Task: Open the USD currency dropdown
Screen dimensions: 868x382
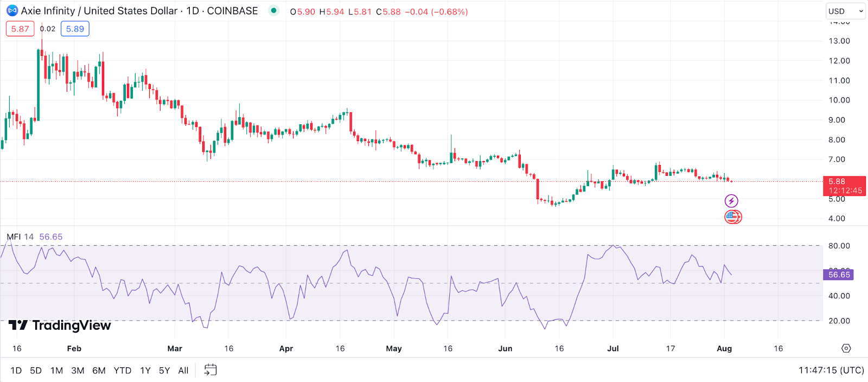Action: pos(846,11)
